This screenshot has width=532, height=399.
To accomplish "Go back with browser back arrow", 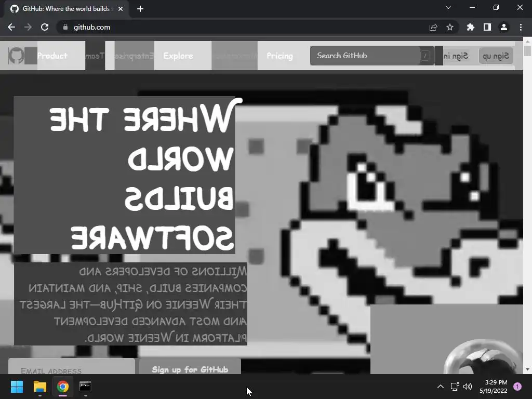I will (11, 27).
